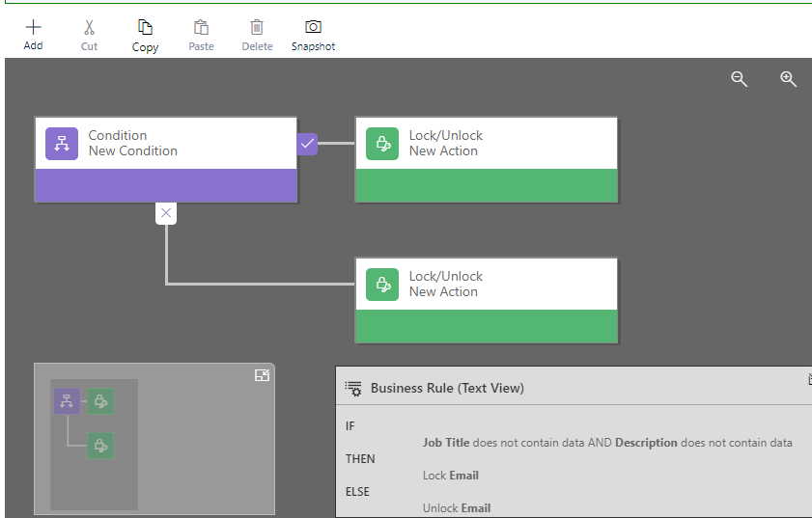Image resolution: width=812 pixels, height=518 pixels.
Task: Click the green bar of top action
Action: (x=487, y=185)
